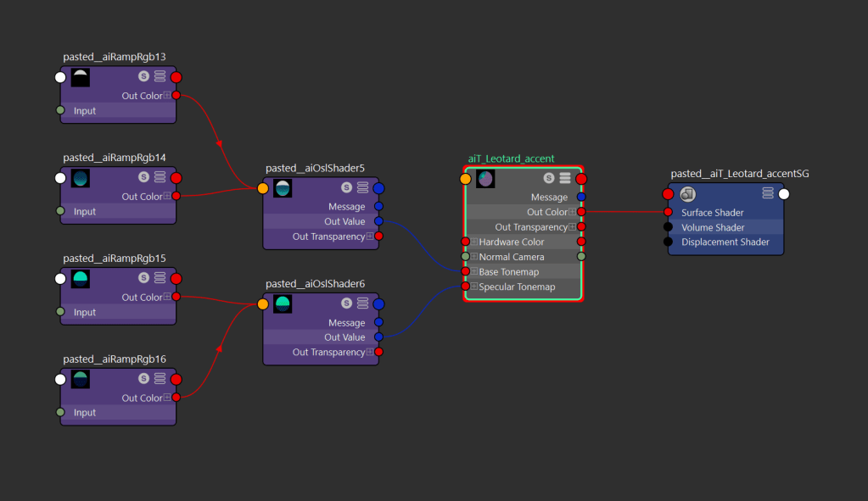Click the aiT_Leotard_accent material swatch
This screenshot has height=501, width=868.
pos(485,179)
